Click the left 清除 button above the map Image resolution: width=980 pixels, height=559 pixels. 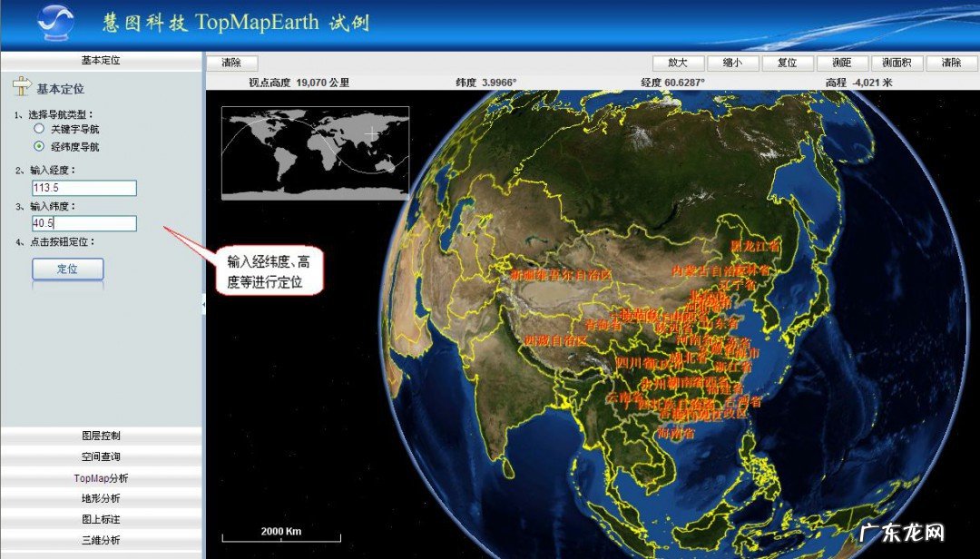pos(231,63)
